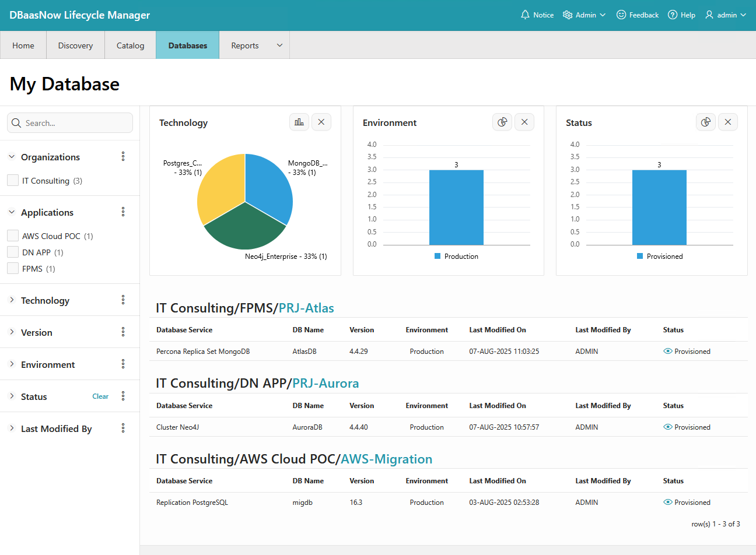Image resolution: width=756 pixels, height=555 pixels.
Task: Clear the Status filter
Action: 100,396
